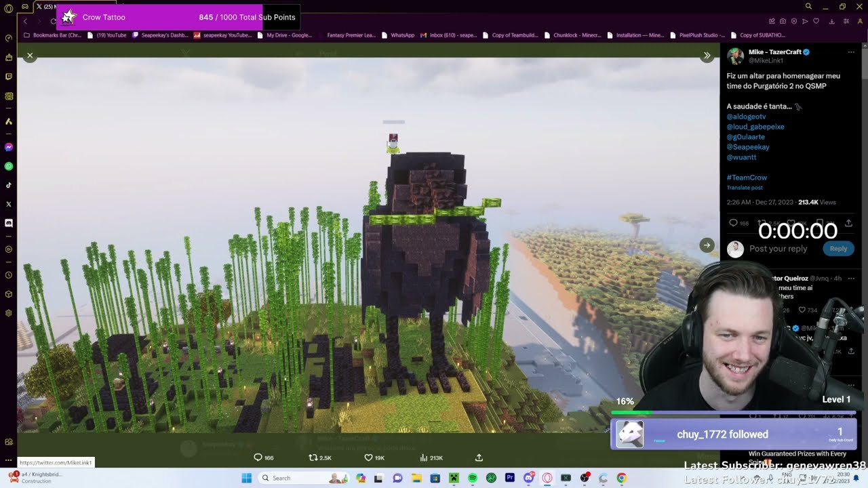Open WhatsApp in Opera sidebar
Image resolution: width=868 pixels, height=488 pixels.
click(x=8, y=166)
